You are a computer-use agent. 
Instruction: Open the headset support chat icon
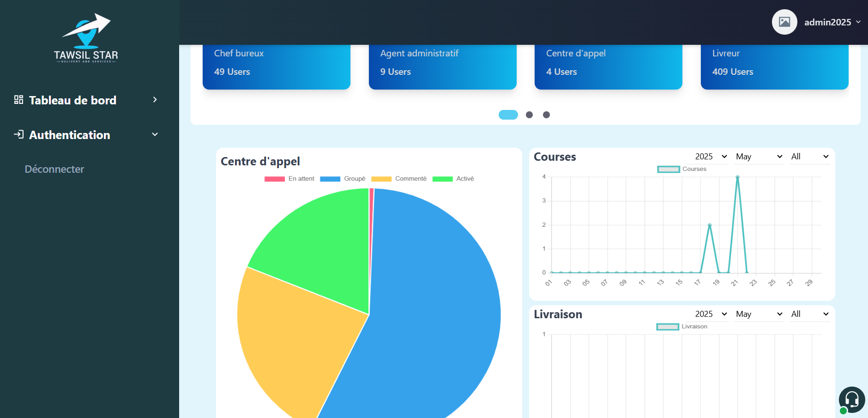pyautogui.click(x=852, y=400)
